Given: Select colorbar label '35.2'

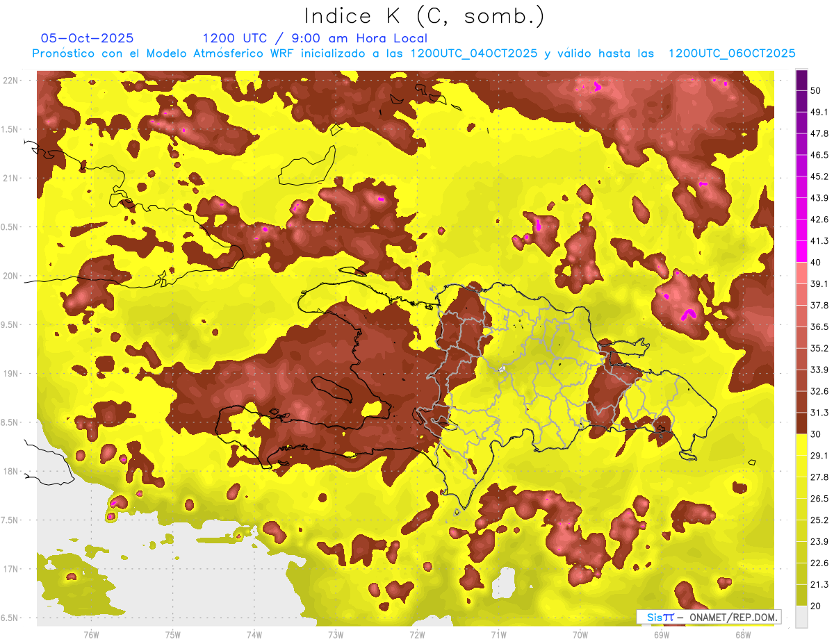Looking at the screenshot, I should pyautogui.click(x=819, y=348).
